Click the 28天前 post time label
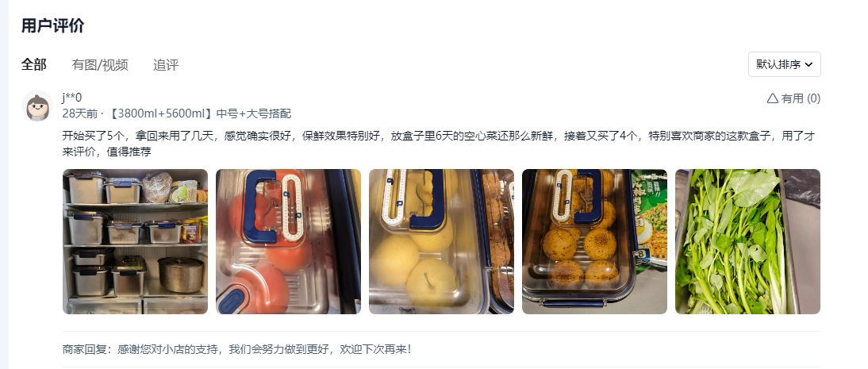868x369 pixels. (x=79, y=113)
